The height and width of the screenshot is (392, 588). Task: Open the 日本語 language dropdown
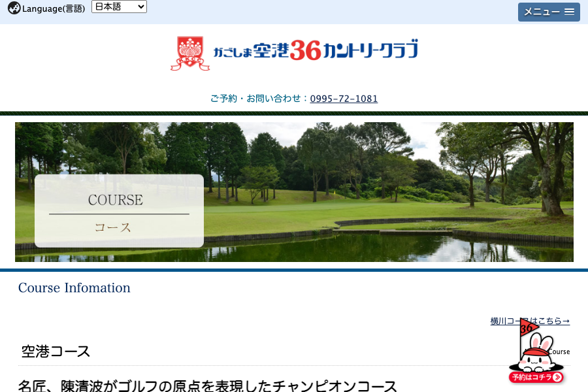119,7
